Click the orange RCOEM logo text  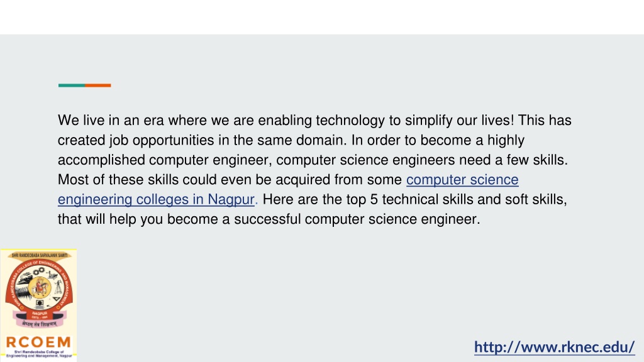coord(38,343)
